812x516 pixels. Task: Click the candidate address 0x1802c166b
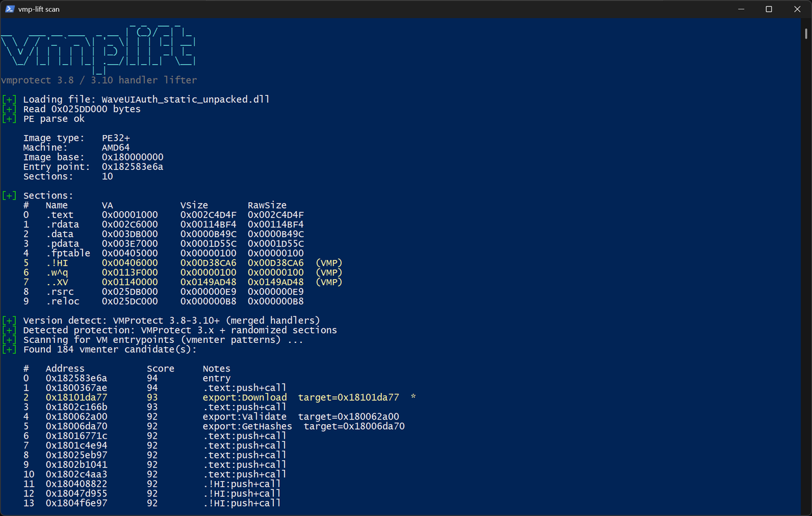point(77,407)
